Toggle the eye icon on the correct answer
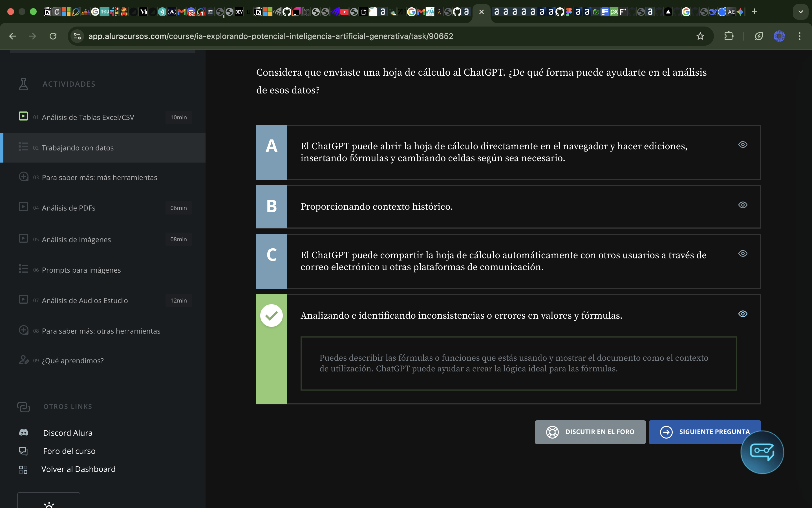The height and width of the screenshot is (508, 812). tap(743, 314)
